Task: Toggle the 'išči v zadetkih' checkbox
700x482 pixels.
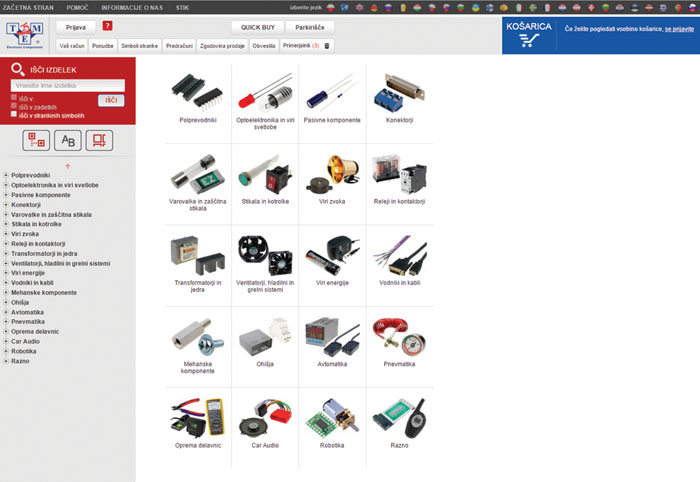Action: point(14,106)
